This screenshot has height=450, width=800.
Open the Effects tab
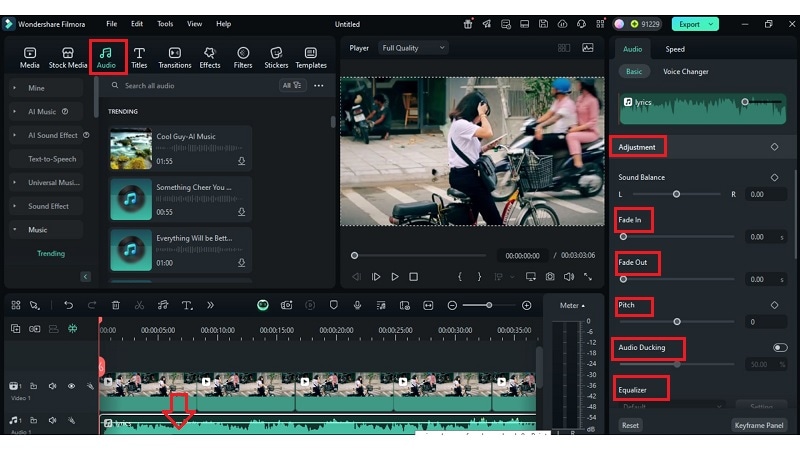coord(210,58)
